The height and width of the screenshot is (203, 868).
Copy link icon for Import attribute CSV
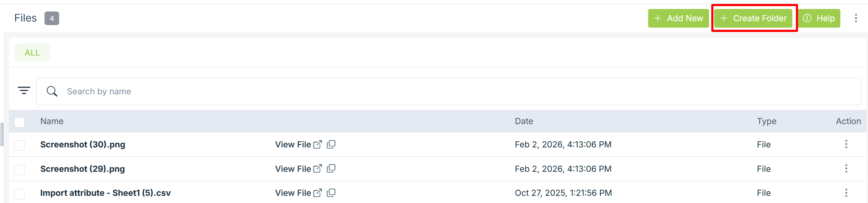point(331,193)
